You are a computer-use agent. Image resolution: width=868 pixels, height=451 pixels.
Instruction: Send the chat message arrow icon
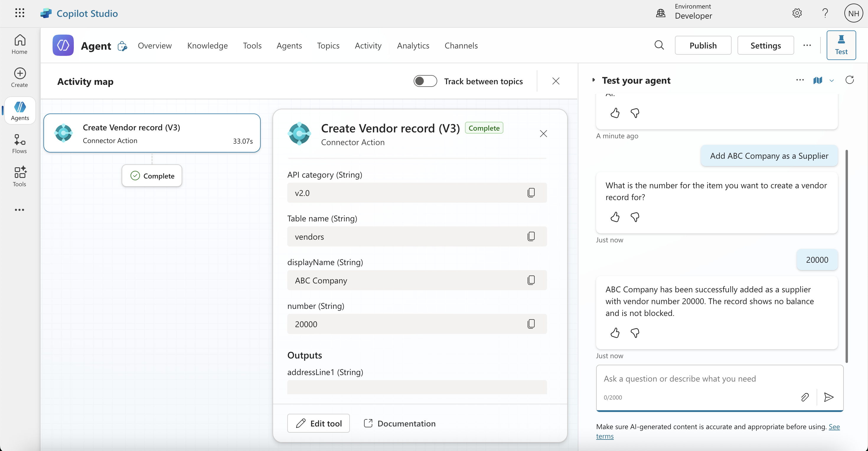point(828,397)
